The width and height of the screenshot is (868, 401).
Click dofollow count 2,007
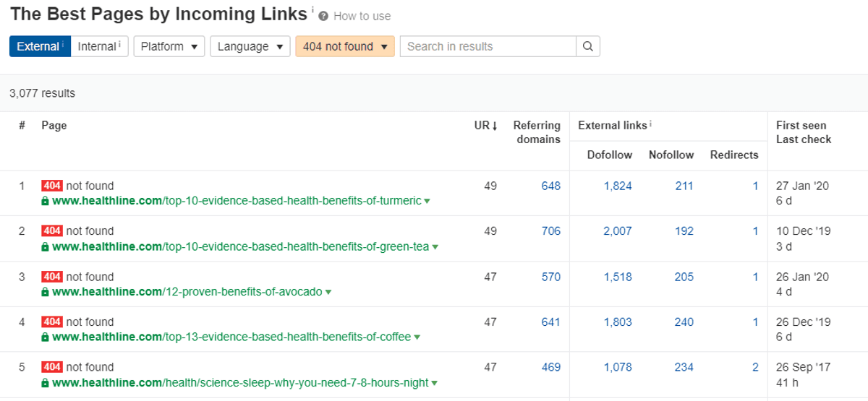(x=618, y=231)
